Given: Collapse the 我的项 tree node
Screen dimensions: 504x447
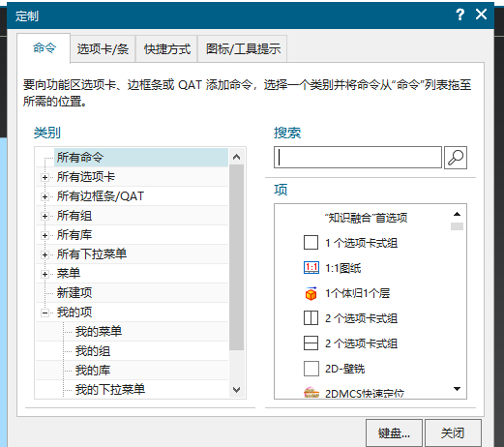Looking at the screenshot, I should [x=44, y=313].
